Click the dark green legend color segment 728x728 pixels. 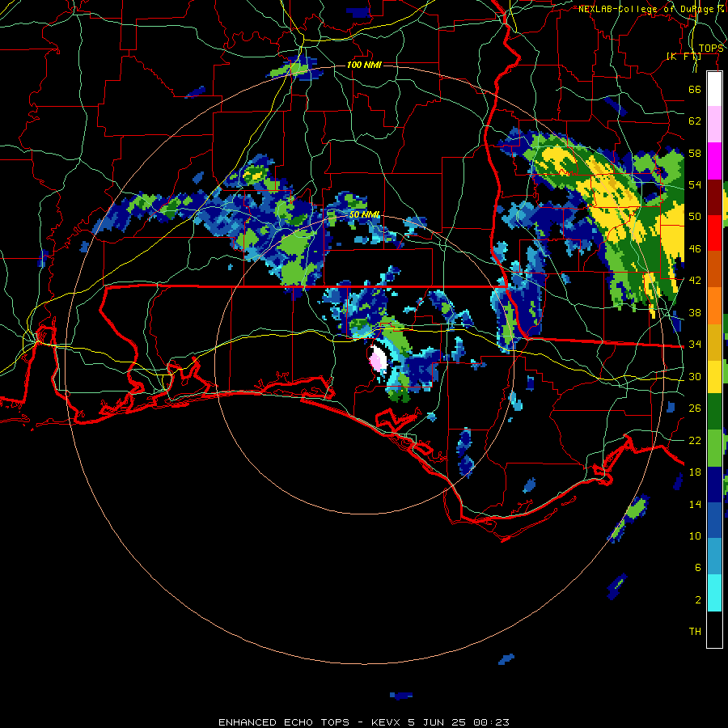click(714, 412)
